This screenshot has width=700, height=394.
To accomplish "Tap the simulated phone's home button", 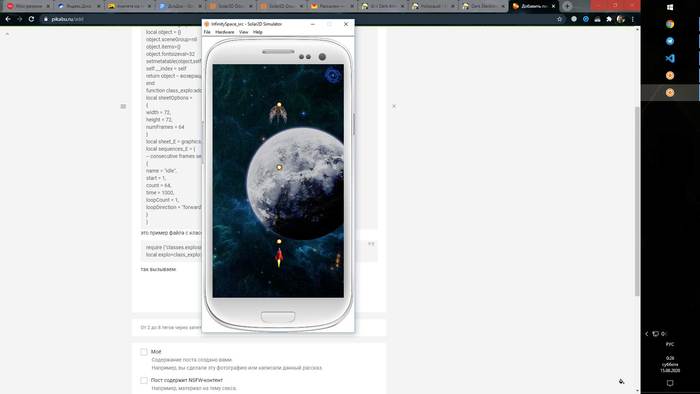I will tap(278, 317).
